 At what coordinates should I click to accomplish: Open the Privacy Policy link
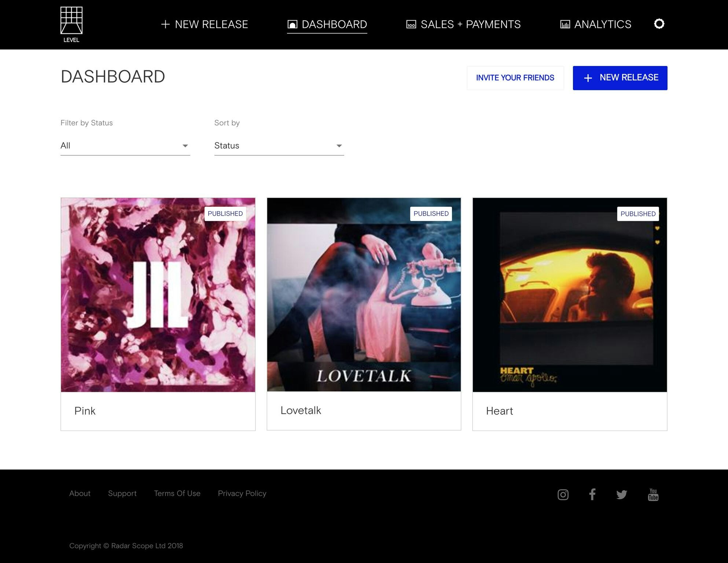coord(242,493)
